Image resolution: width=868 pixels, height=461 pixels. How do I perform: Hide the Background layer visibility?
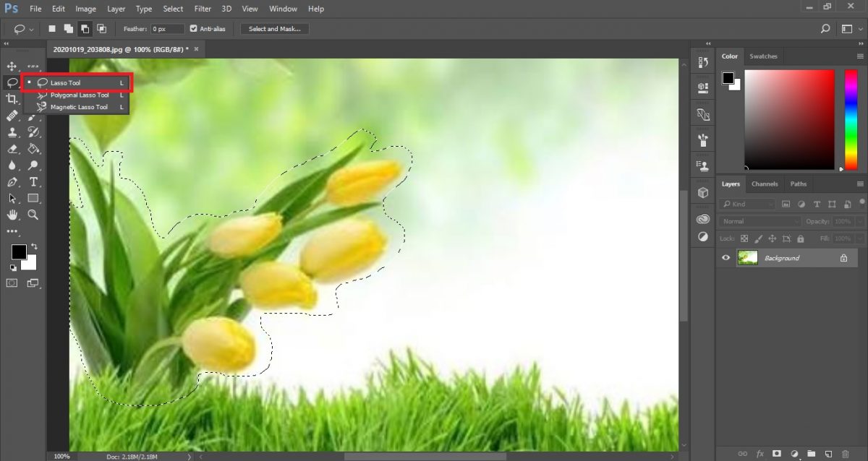pyautogui.click(x=726, y=258)
